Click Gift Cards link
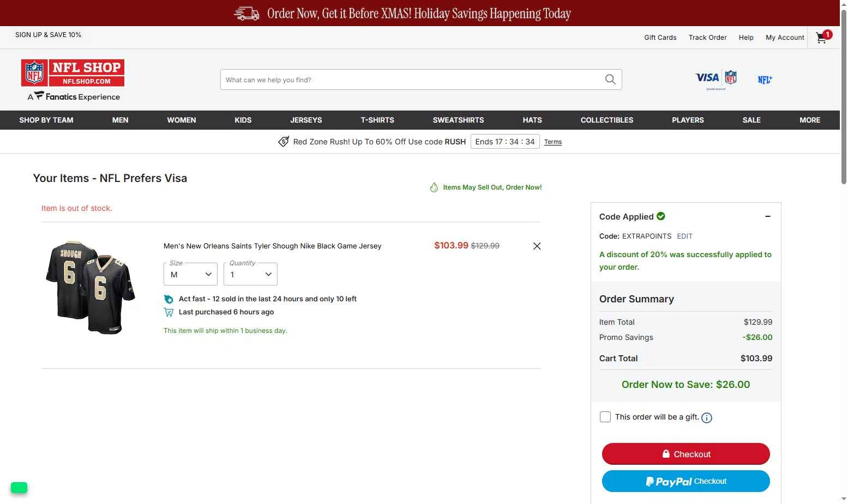Viewport: 848px width, 504px height. [660, 38]
